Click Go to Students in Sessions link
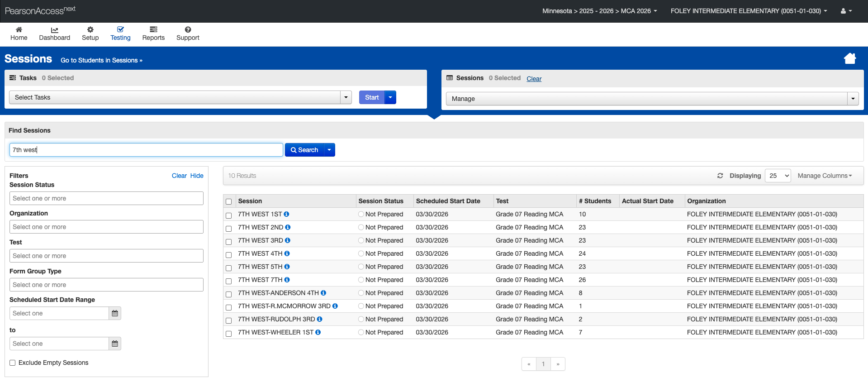 101,60
